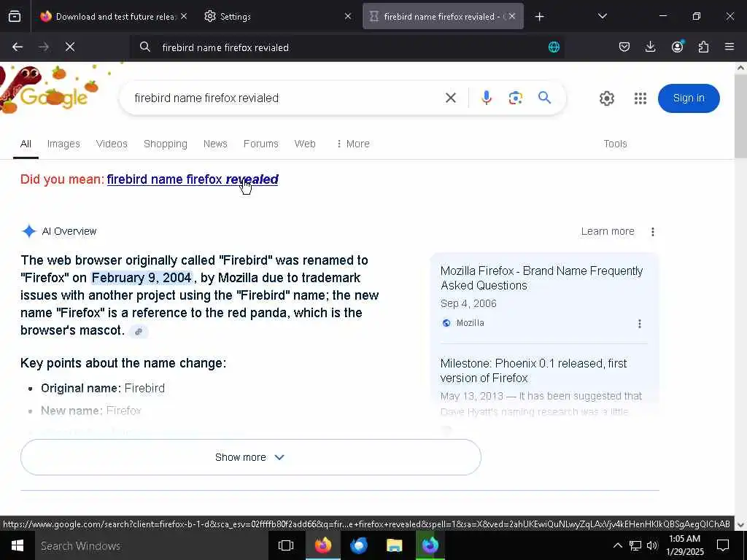Search by image with Google Lens

pyautogui.click(x=516, y=98)
